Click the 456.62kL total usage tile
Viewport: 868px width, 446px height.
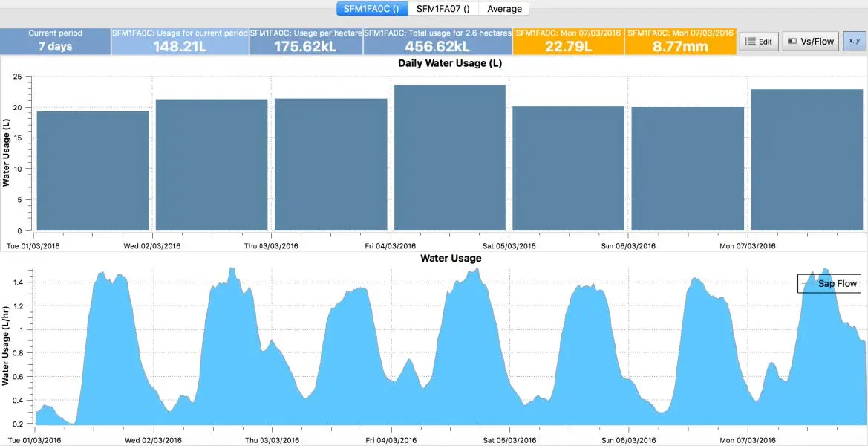[437, 41]
